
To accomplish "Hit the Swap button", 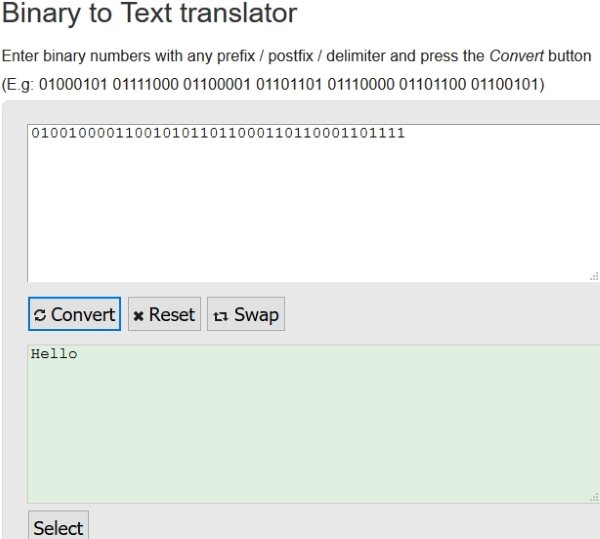I will (x=245, y=314).
